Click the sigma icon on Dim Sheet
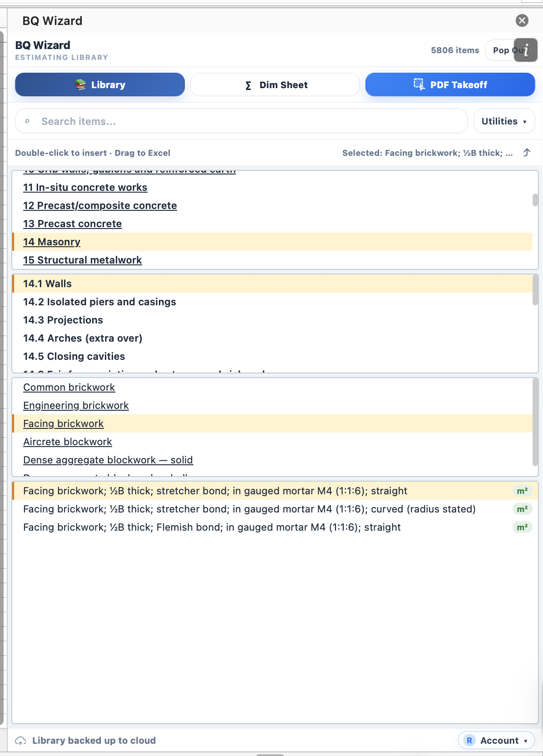543x756 pixels. click(x=248, y=85)
